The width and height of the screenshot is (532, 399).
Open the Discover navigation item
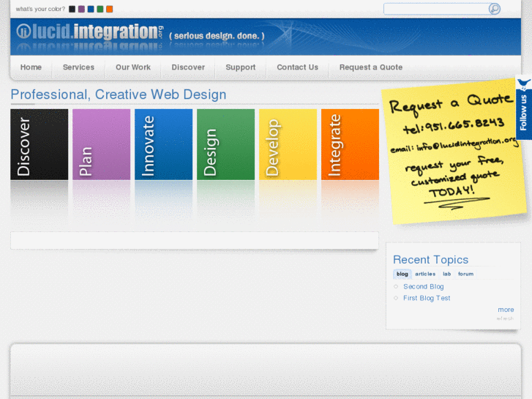click(x=188, y=67)
